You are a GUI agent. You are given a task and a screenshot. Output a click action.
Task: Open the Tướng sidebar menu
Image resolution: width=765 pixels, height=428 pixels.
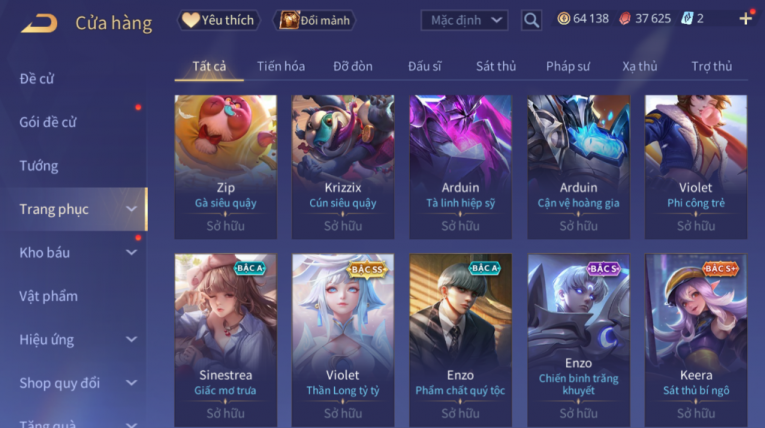[x=39, y=166]
